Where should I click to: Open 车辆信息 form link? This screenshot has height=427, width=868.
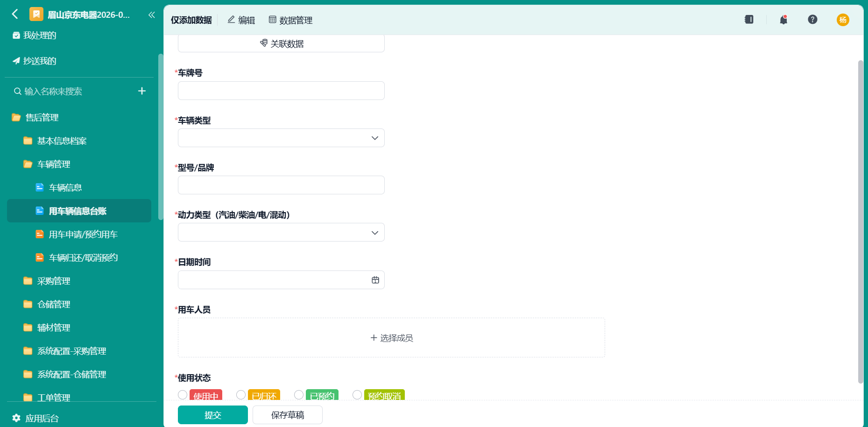[65, 187]
